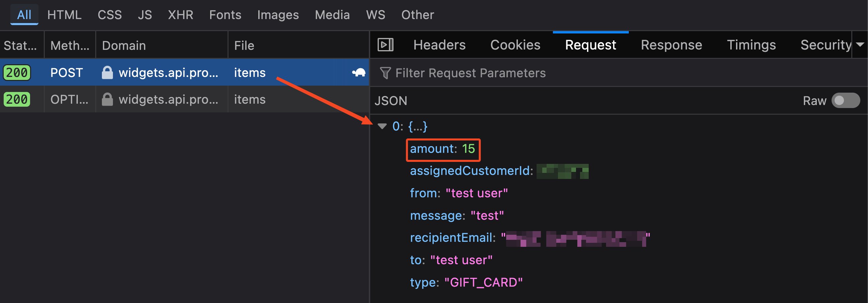Switch to the Headers tab

click(x=439, y=45)
